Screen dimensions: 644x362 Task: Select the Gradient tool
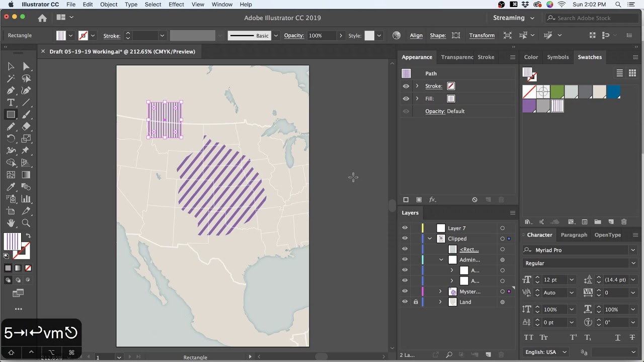tap(26, 174)
